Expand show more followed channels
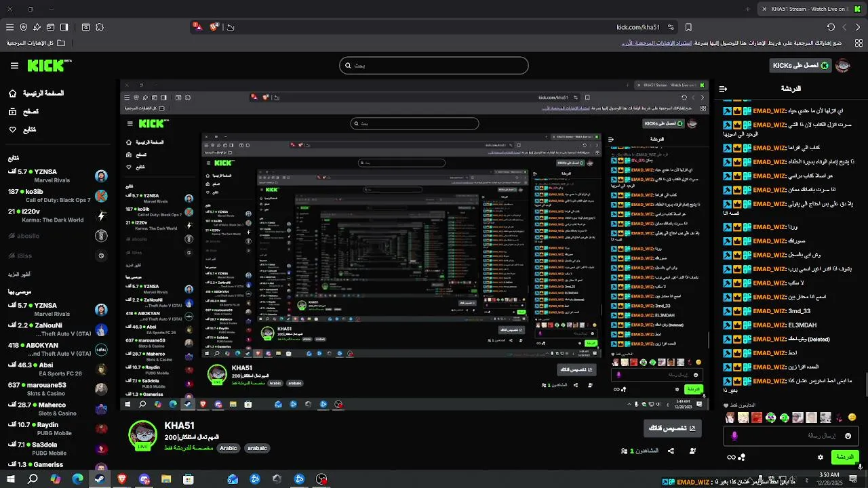The image size is (868, 488). click(19, 274)
